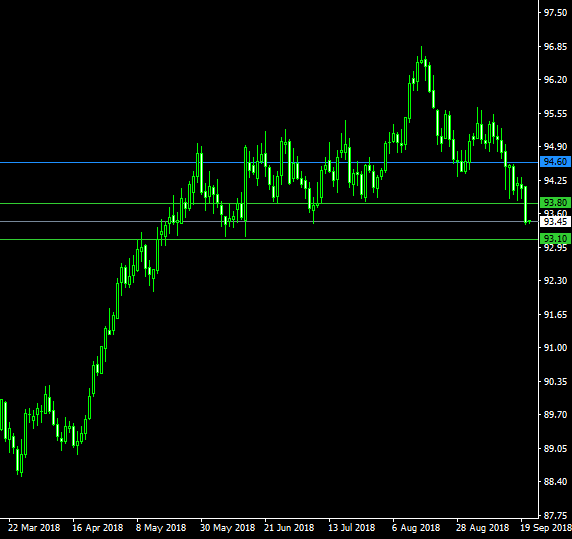This screenshot has width=572, height=539.
Task: Click the blue 94.60 price label
Action: point(555,162)
